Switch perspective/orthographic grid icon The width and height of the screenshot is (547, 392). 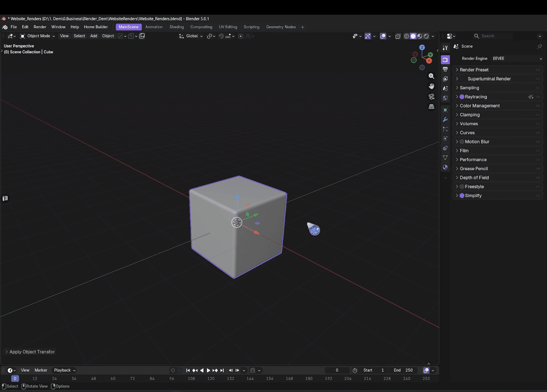[x=431, y=107]
